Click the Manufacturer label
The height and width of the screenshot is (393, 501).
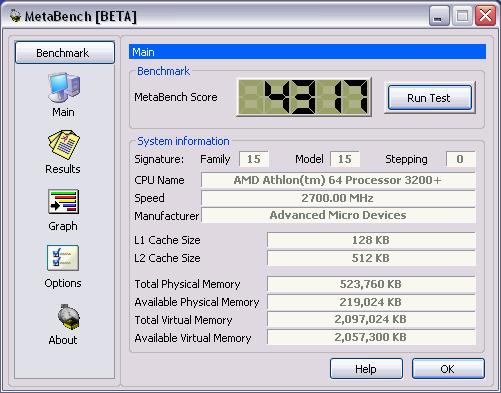pos(167,216)
